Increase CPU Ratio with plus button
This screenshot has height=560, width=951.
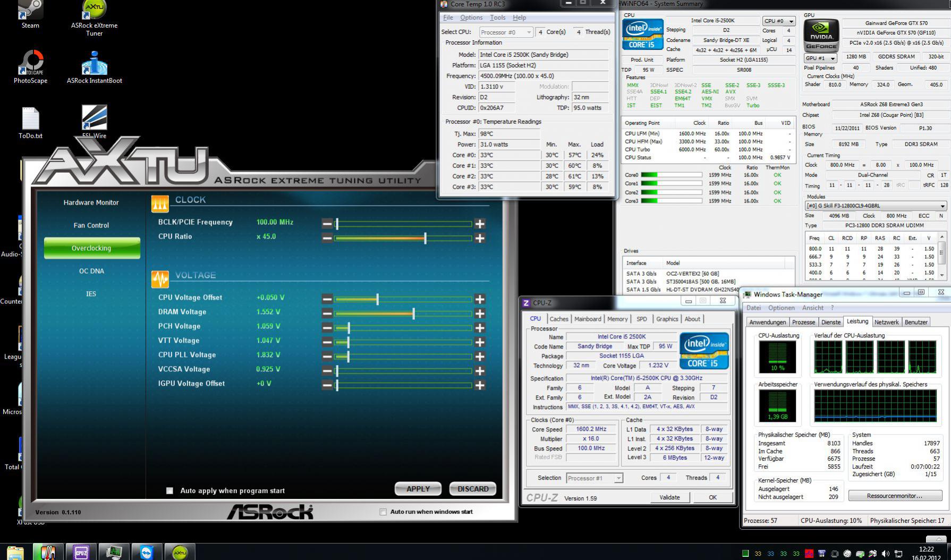click(480, 238)
